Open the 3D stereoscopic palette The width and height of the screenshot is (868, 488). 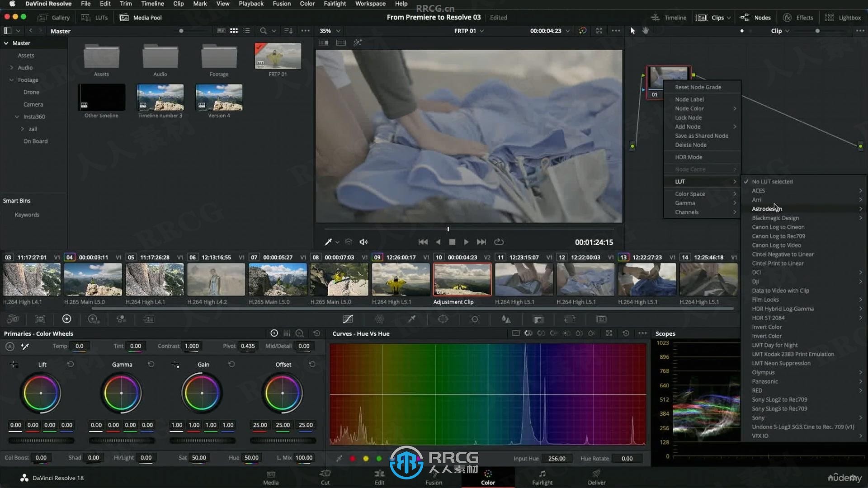point(601,319)
